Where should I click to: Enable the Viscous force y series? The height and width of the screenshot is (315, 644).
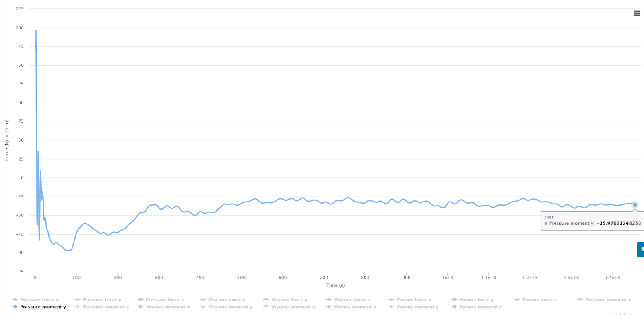point(289,300)
